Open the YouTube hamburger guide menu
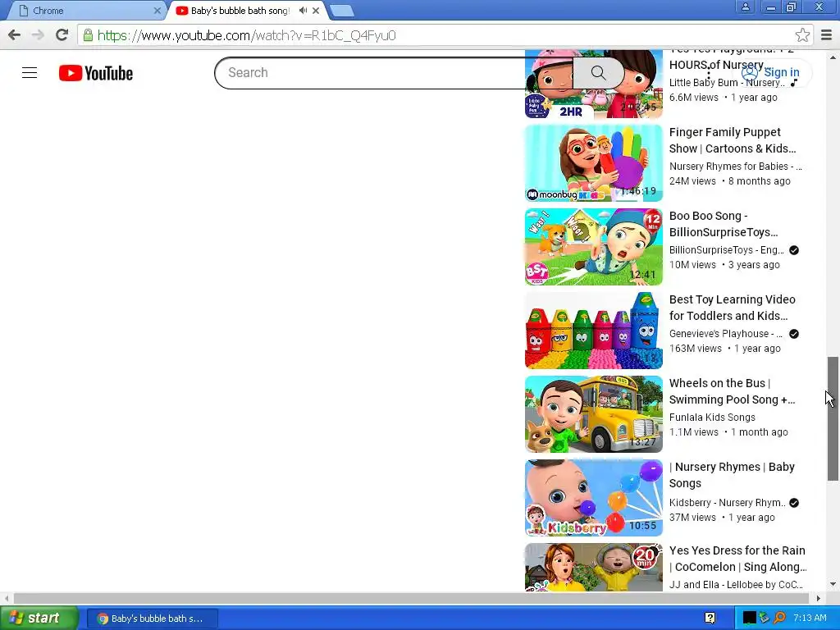Viewport: 840px width, 630px height. coord(30,73)
